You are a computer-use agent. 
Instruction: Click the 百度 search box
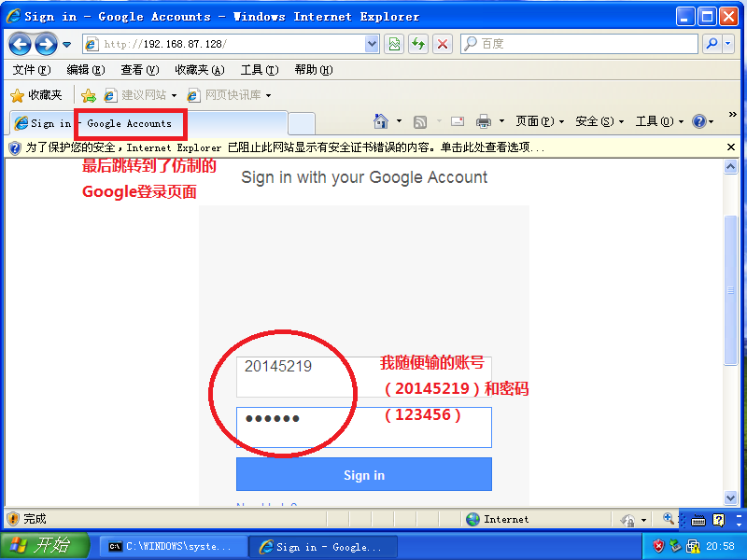coord(579,44)
